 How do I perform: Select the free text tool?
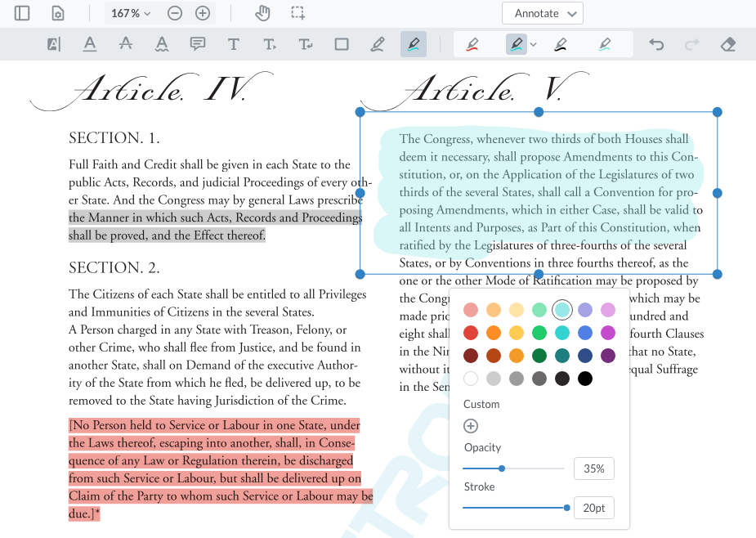234,44
